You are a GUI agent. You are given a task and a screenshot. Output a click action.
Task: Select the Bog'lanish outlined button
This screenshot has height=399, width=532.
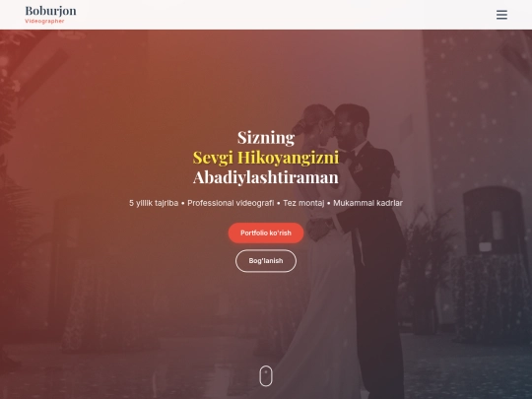pyautogui.click(x=266, y=261)
